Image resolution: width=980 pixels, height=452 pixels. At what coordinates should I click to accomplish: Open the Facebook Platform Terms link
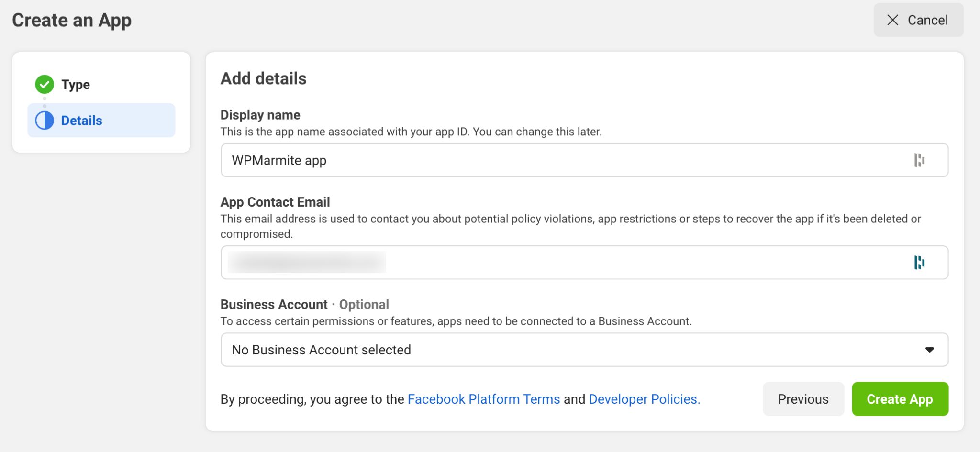(x=483, y=399)
